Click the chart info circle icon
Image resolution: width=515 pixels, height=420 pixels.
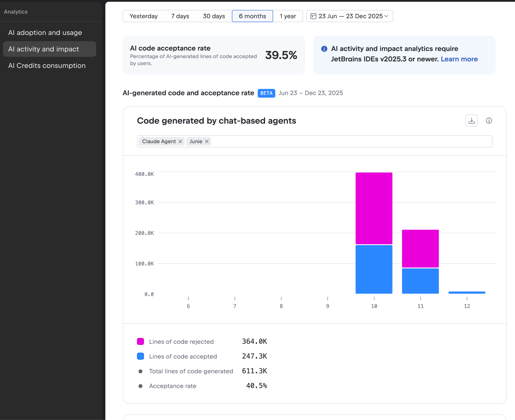click(x=489, y=121)
